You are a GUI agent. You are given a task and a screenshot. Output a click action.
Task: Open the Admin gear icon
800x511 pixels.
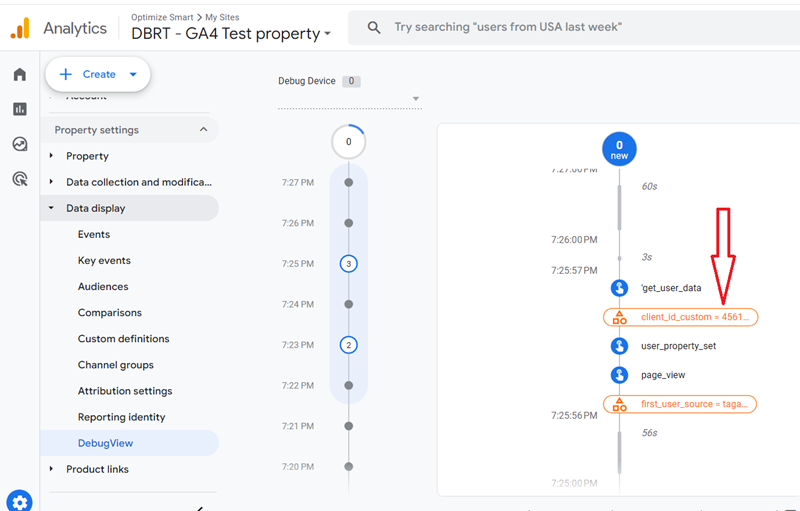(x=19, y=502)
